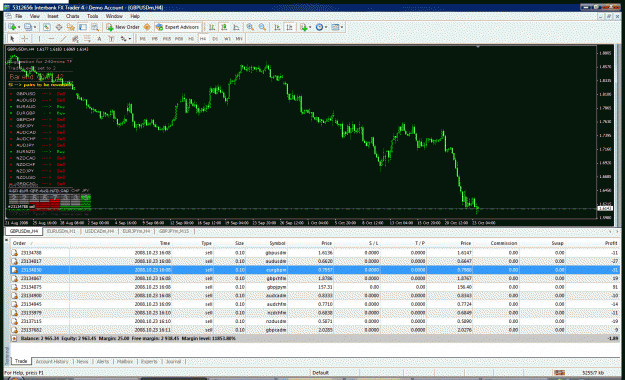Open the Insert menu
The height and width of the screenshot is (380, 625).
click(x=53, y=16)
